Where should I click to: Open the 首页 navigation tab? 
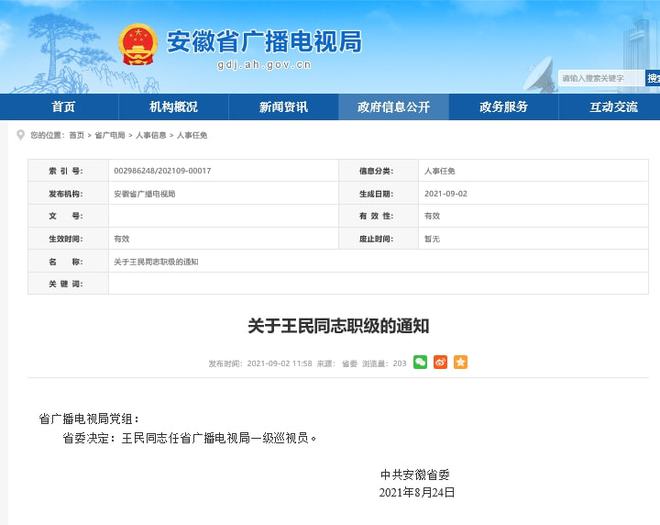tap(63, 107)
